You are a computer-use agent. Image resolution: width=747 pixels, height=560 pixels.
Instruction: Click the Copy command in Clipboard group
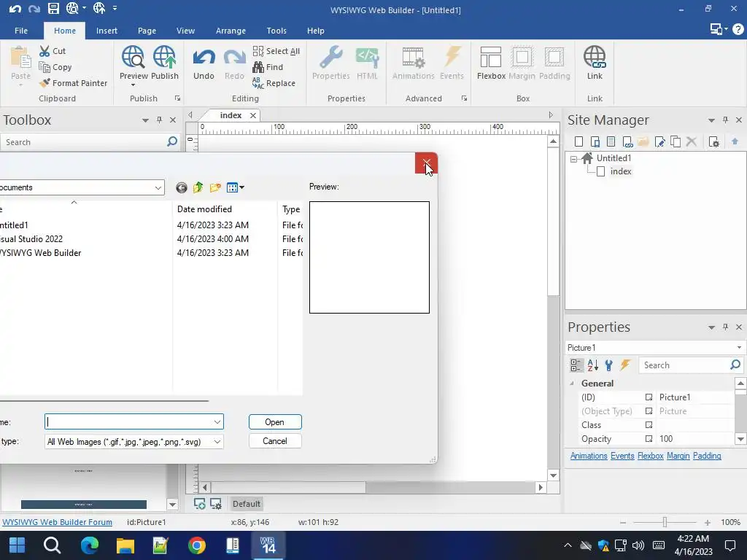[x=55, y=67]
